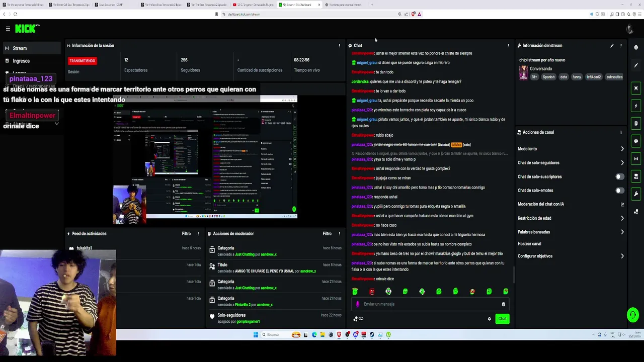
Task: Click the channel actions icon in the right rail
Action: click(x=636, y=176)
